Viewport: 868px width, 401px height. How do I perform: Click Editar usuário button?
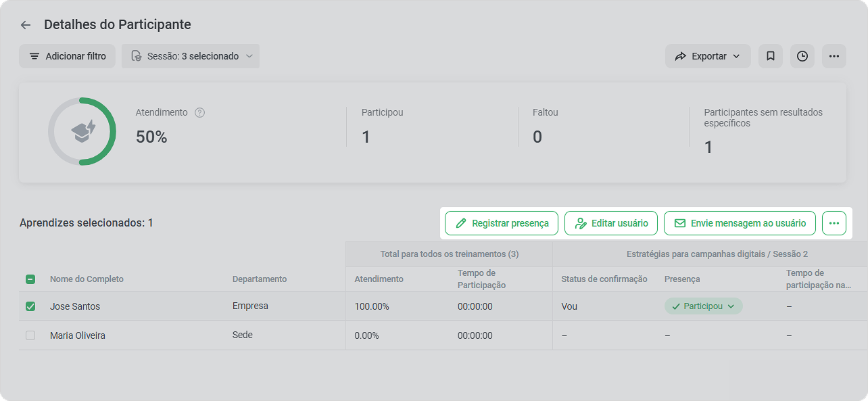tap(611, 223)
